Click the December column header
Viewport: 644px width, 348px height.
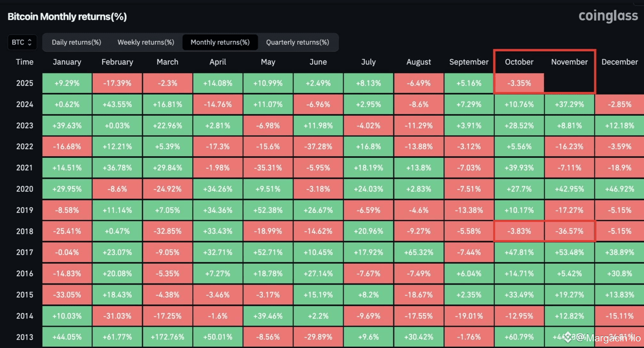620,62
